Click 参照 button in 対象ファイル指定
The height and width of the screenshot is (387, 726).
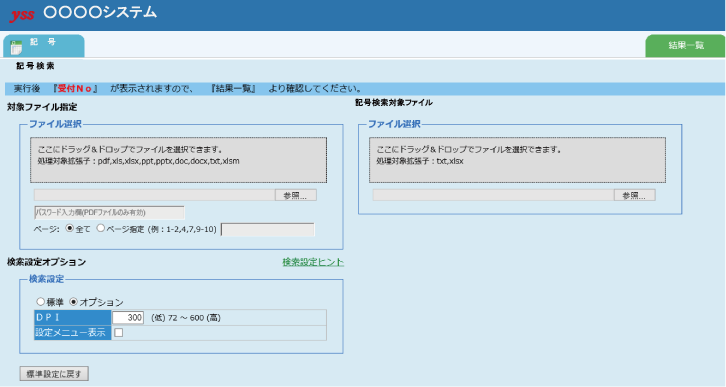[296, 195]
